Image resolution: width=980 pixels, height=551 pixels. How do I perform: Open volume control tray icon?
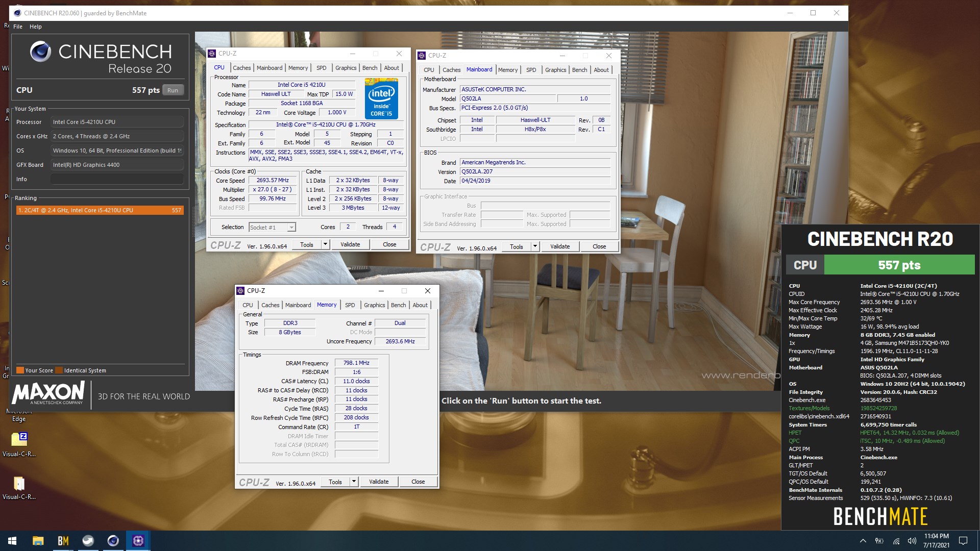point(912,541)
